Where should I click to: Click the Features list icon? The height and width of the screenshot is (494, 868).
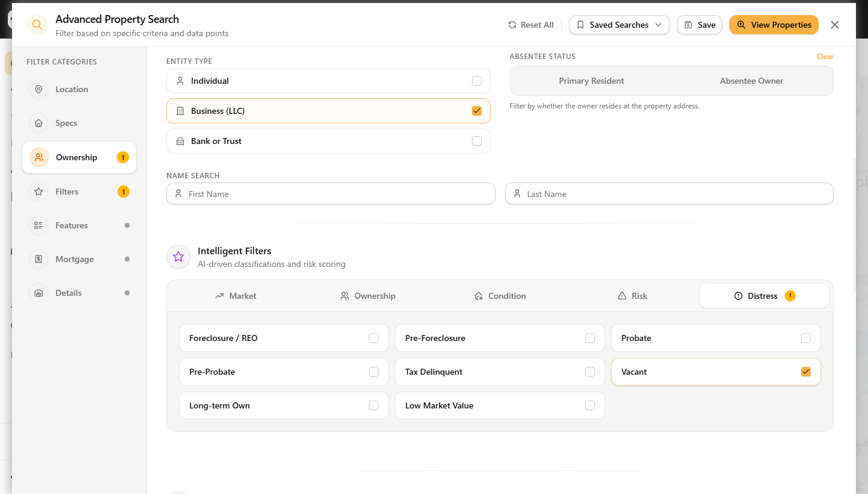(x=39, y=225)
